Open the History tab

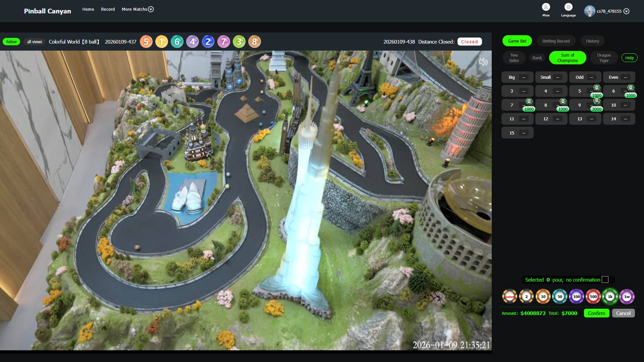(592, 41)
